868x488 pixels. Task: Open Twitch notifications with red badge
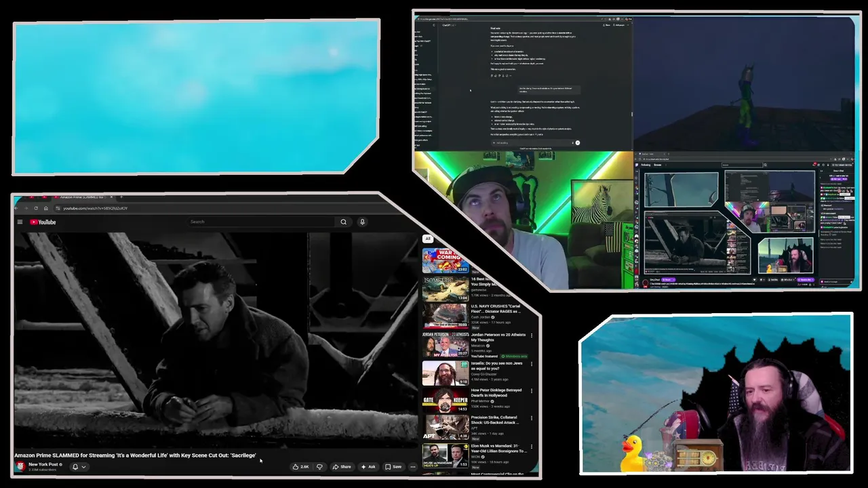point(814,165)
